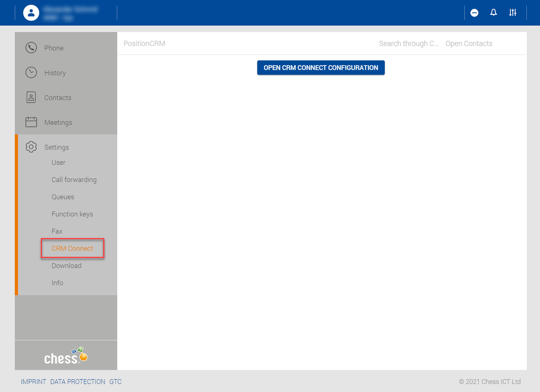Click the History clock icon
This screenshot has height=392, width=540.
(31, 73)
